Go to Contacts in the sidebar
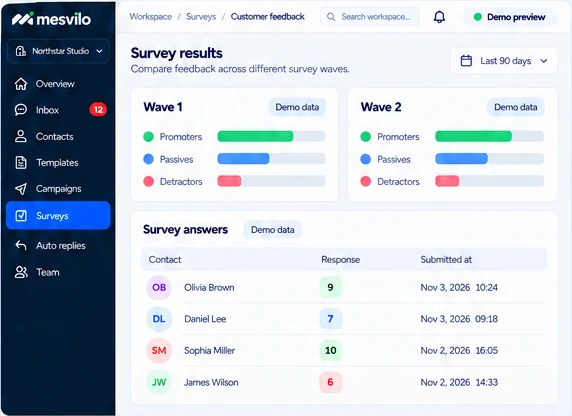This screenshot has width=572, height=416. coord(58,136)
